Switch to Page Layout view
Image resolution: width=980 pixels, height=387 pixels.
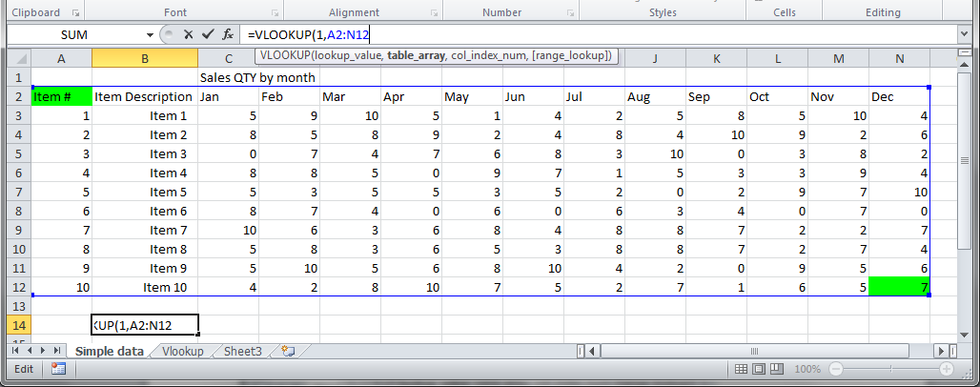[x=756, y=369]
